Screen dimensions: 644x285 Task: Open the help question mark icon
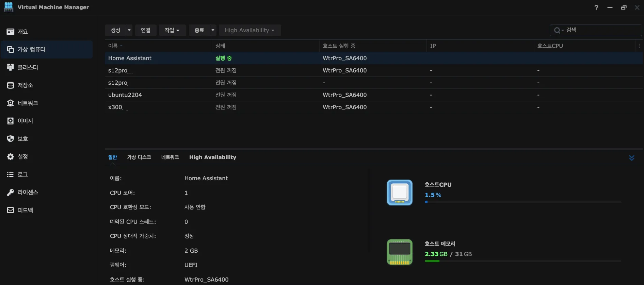(596, 7)
